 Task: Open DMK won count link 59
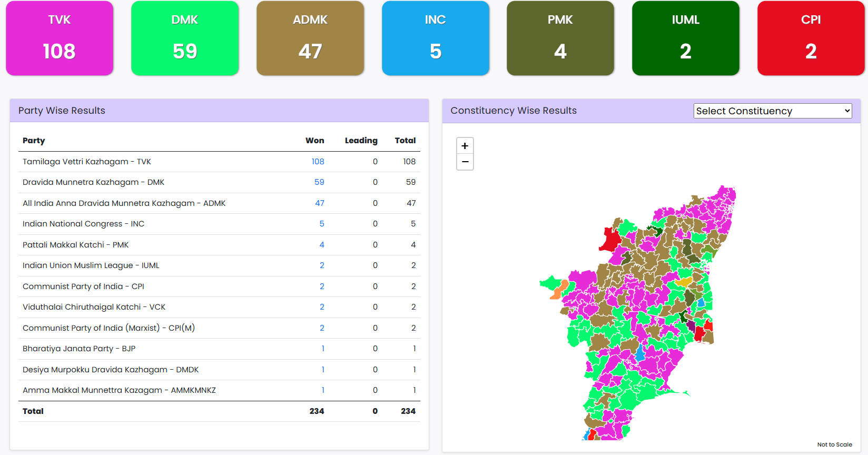[319, 182]
